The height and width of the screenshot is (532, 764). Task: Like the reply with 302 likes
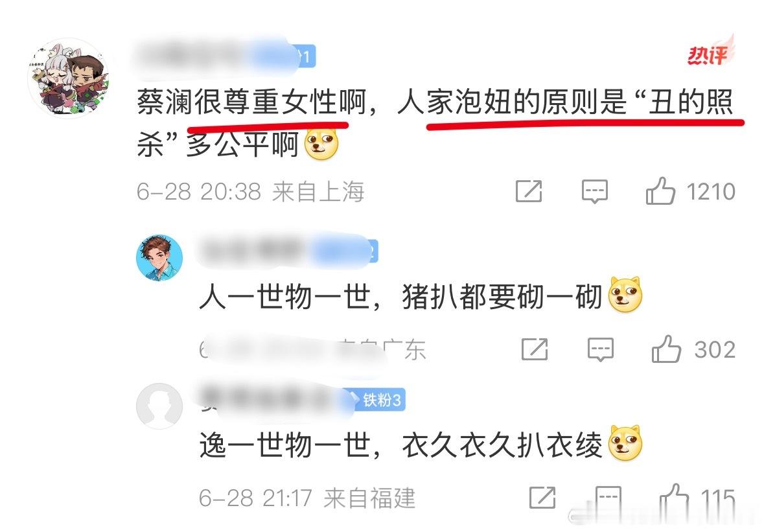(x=666, y=349)
